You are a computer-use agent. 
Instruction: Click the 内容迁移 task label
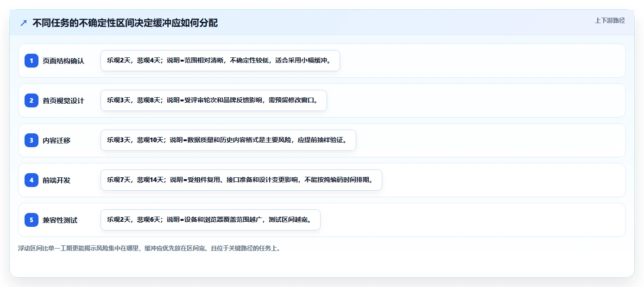click(57, 140)
